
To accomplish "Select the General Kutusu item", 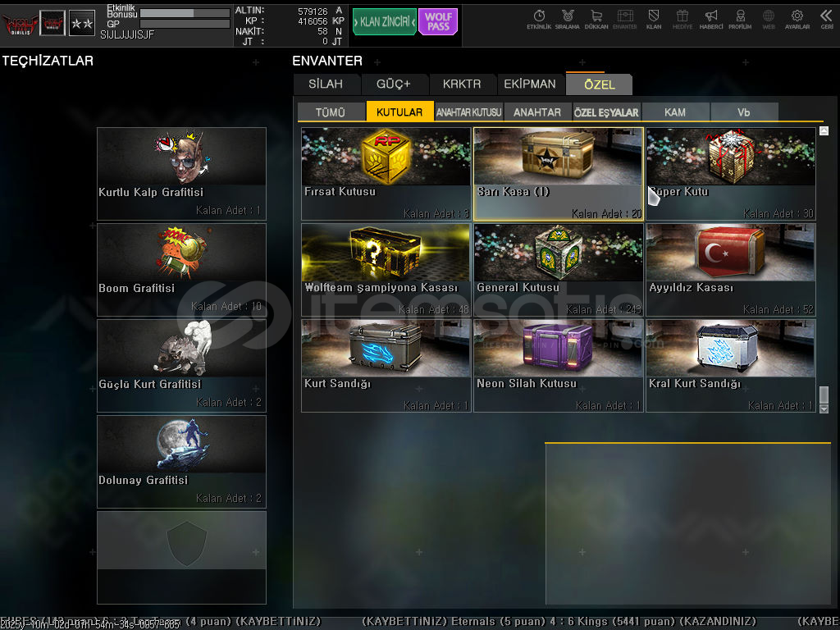I will 558,270.
